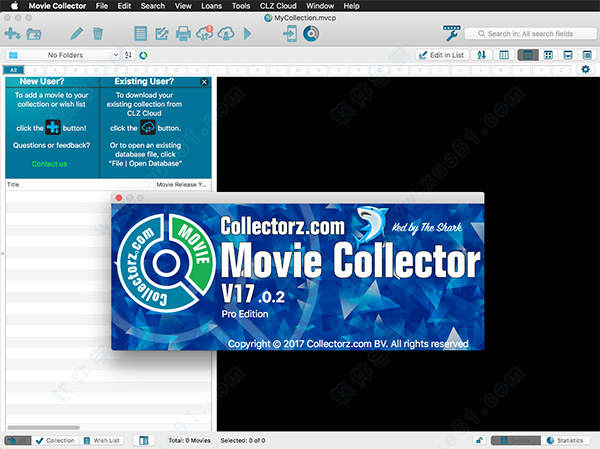Screen dimensions: 600x449
Task: Click the round Collectorz disc icon
Action: point(311,34)
